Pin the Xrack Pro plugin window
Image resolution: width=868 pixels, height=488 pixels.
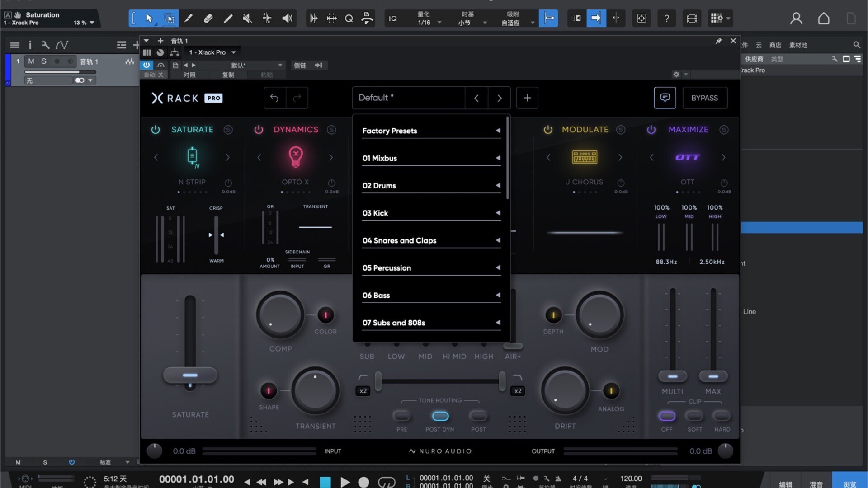(x=718, y=41)
